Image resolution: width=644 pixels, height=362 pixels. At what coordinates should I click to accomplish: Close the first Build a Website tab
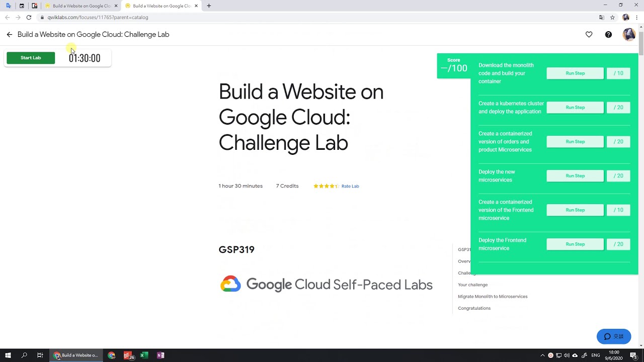click(x=116, y=6)
